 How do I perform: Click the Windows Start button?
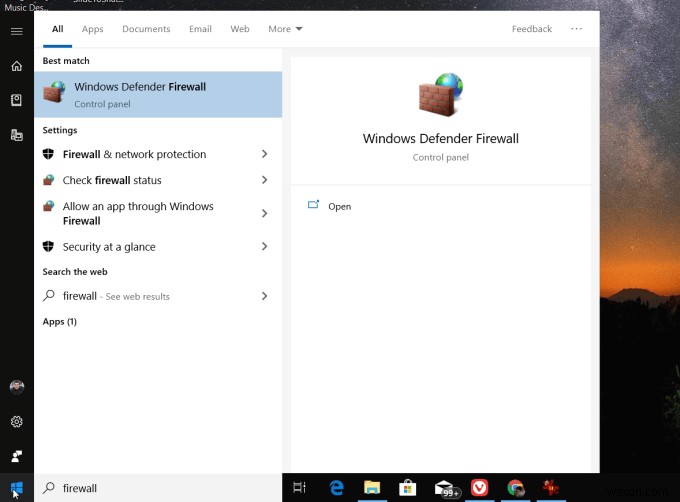(16, 488)
